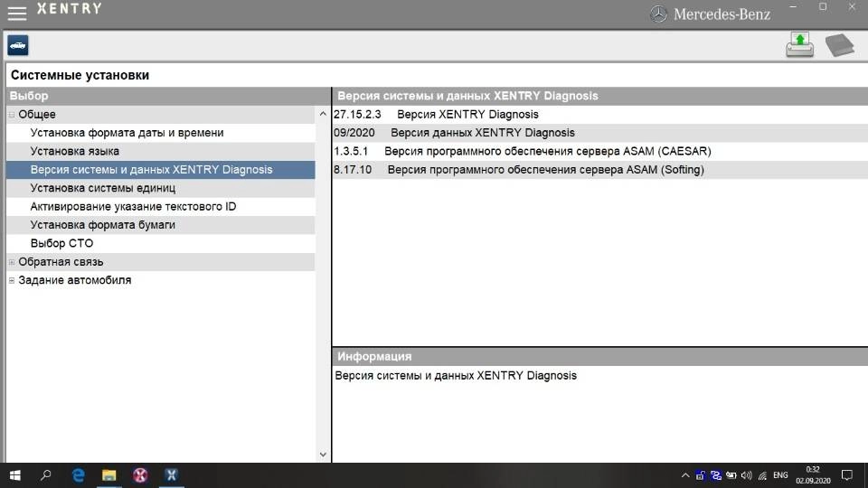Image resolution: width=868 pixels, height=488 pixels.
Task: Select Установка формата бумаги
Action: (161, 225)
